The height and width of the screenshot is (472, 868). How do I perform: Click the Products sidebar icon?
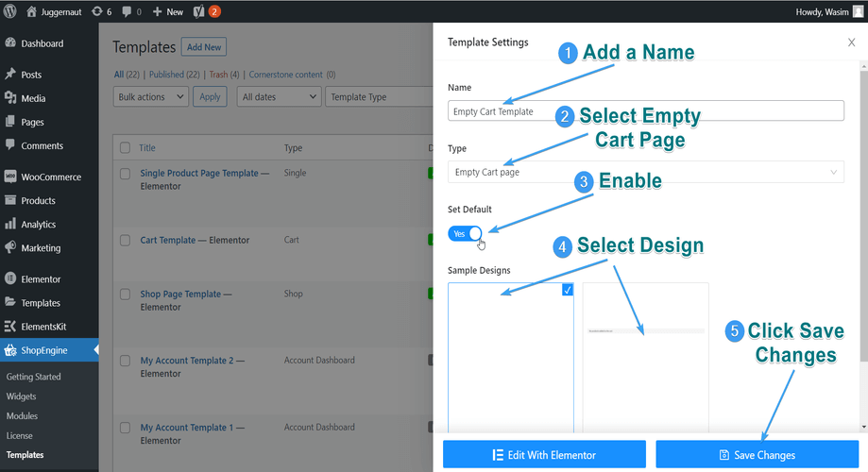10,200
